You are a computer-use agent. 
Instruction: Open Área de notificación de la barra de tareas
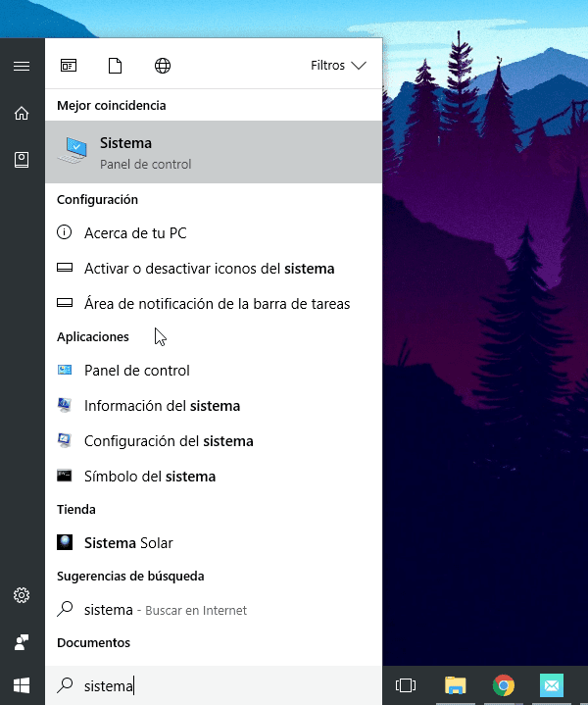[217, 304]
